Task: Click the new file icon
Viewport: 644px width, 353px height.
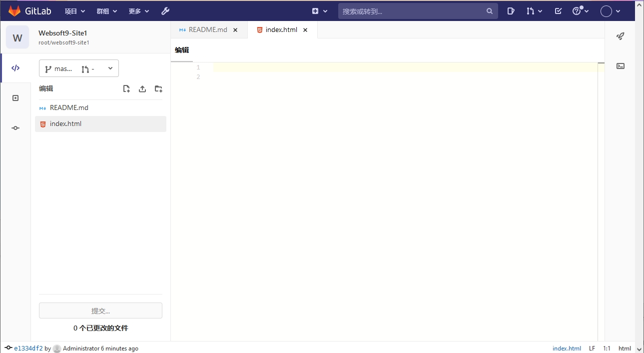Action: coord(126,89)
